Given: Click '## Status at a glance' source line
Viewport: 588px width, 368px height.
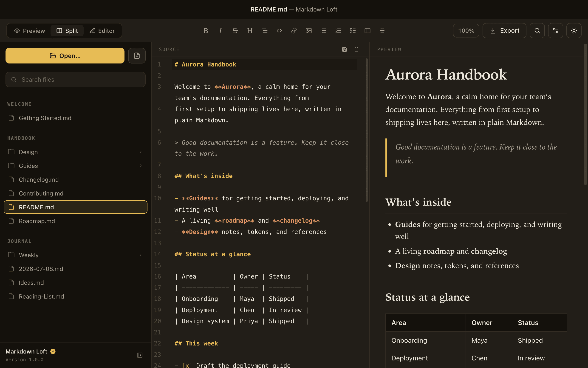Looking at the screenshot, I should [x=213, y=254].
